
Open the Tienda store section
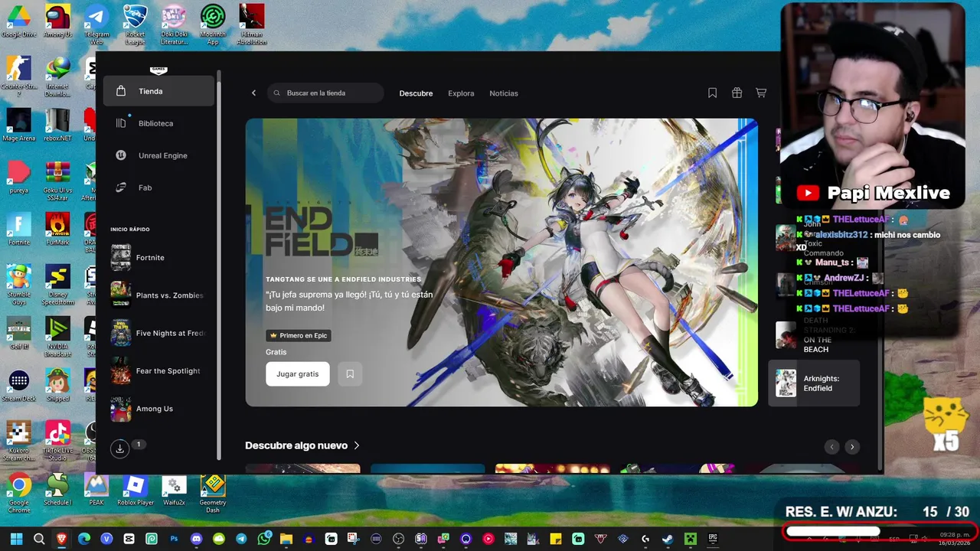[x=158, y=91]
